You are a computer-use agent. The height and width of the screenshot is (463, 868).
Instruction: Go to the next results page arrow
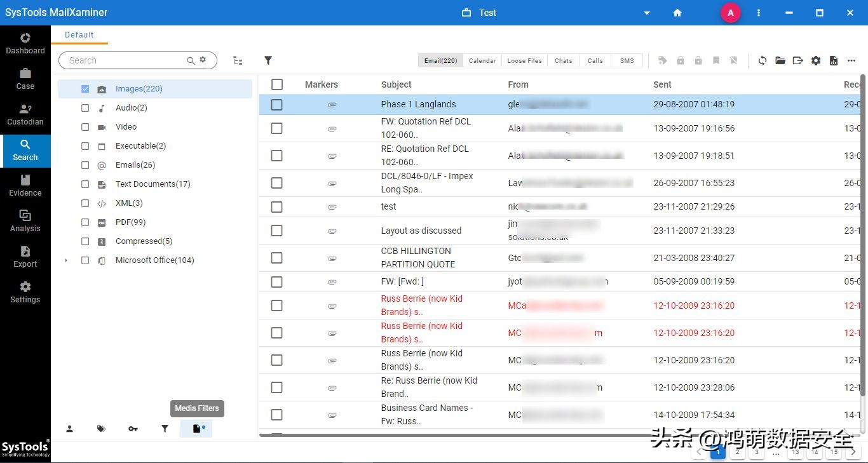point(853,452)
